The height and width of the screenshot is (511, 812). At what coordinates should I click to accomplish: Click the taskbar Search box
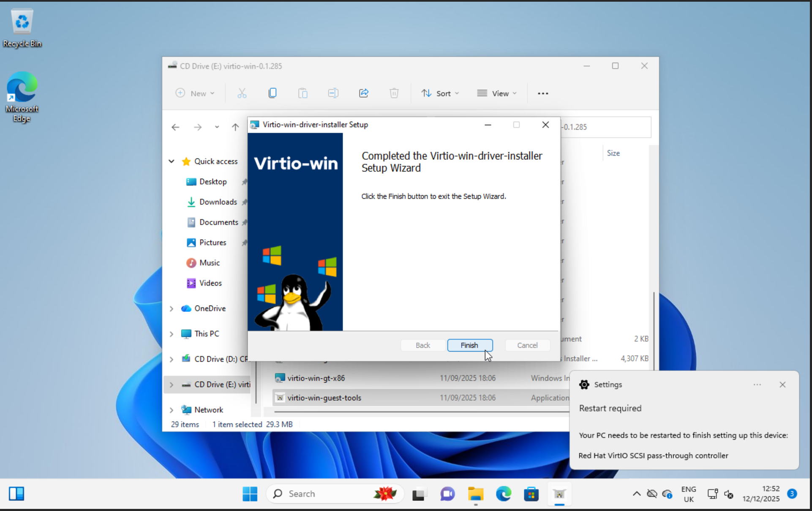click(335, 494)
